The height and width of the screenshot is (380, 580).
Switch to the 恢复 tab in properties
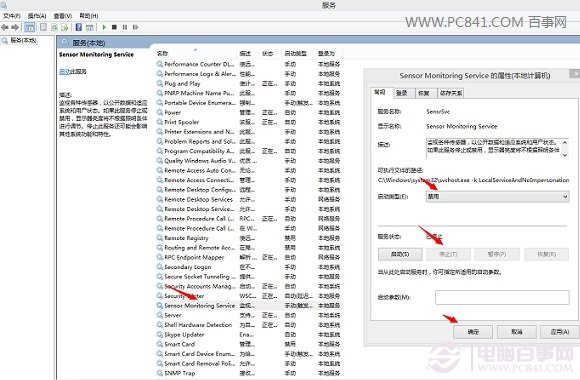(x=424, y=93)
